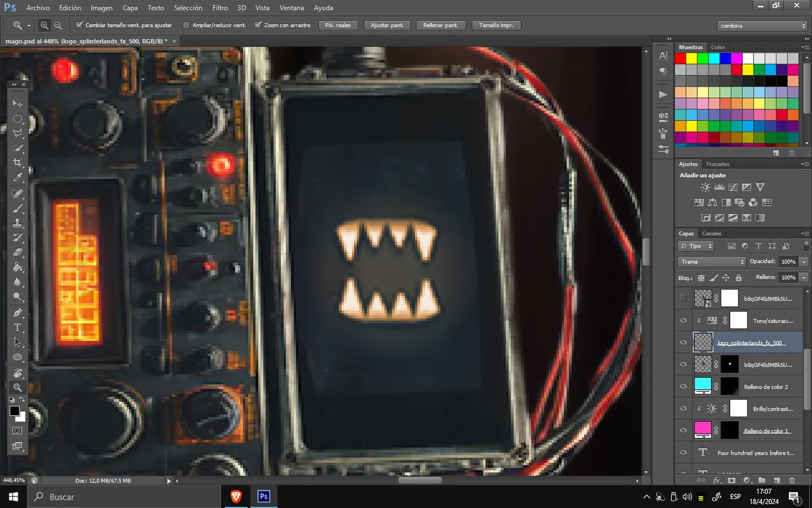The height and width of the screenshot is (508, 812).
Task: Add layer style with the fx icon
Action: pyautogui.click(x=716, y=481)
